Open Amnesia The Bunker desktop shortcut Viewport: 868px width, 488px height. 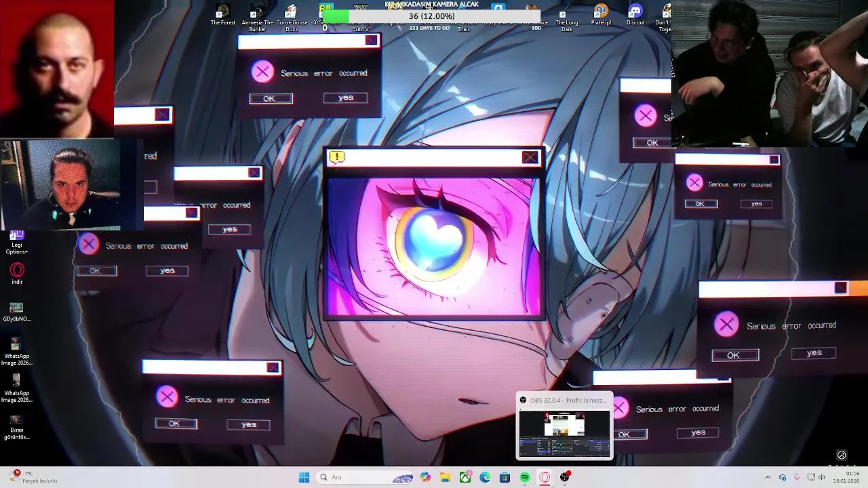coord(257,18)
